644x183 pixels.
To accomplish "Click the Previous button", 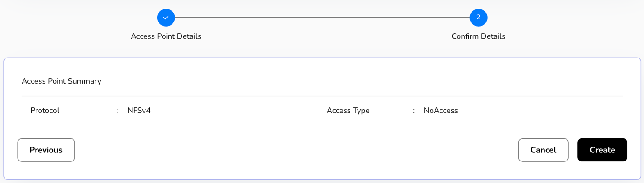I will pos(46,150).
